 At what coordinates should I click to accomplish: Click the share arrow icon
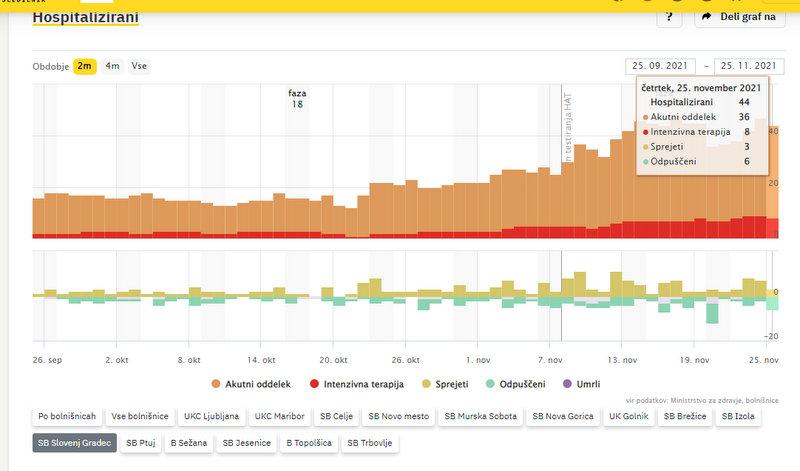pyautogui.click(x=707, y=17)
